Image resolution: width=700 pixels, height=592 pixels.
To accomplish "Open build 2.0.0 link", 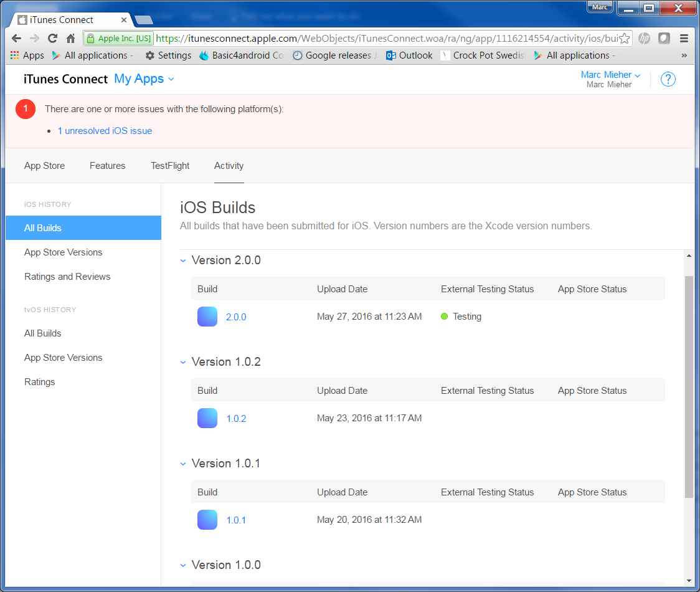I will coord(236,317).
